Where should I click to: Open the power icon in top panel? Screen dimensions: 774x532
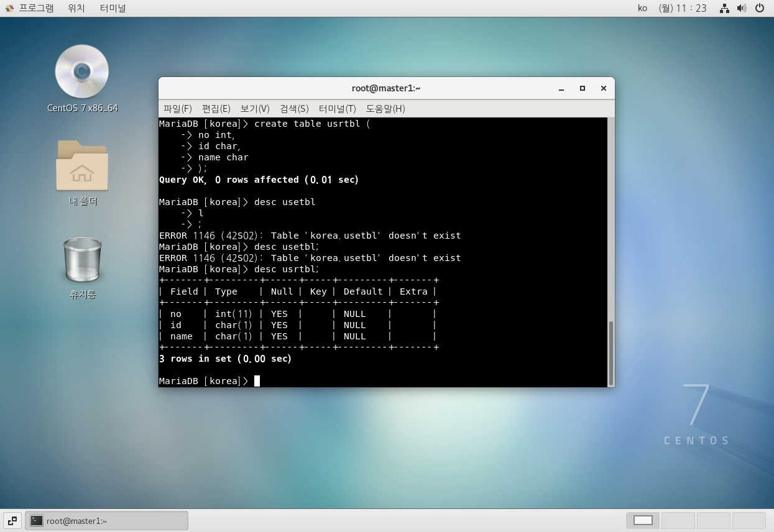(759, 8)
